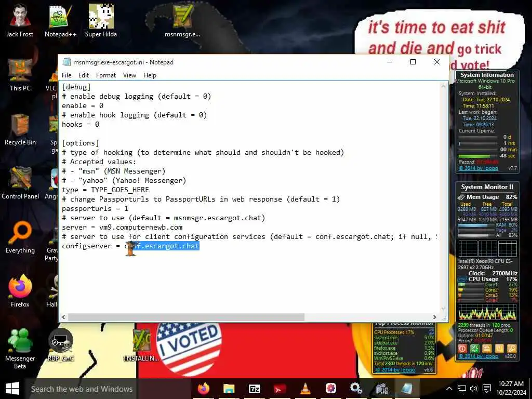Show hidden tray icons chevron
Viewport: 532px width, 399px height.
(x=449, y=389)
